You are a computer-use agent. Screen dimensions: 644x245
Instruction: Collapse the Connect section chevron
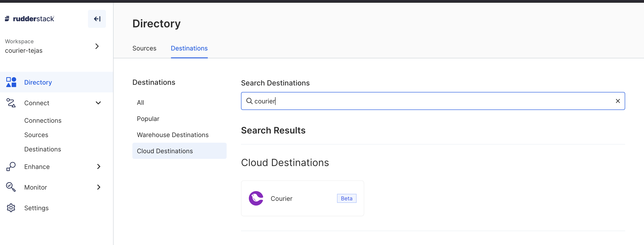tap(98, 103)
